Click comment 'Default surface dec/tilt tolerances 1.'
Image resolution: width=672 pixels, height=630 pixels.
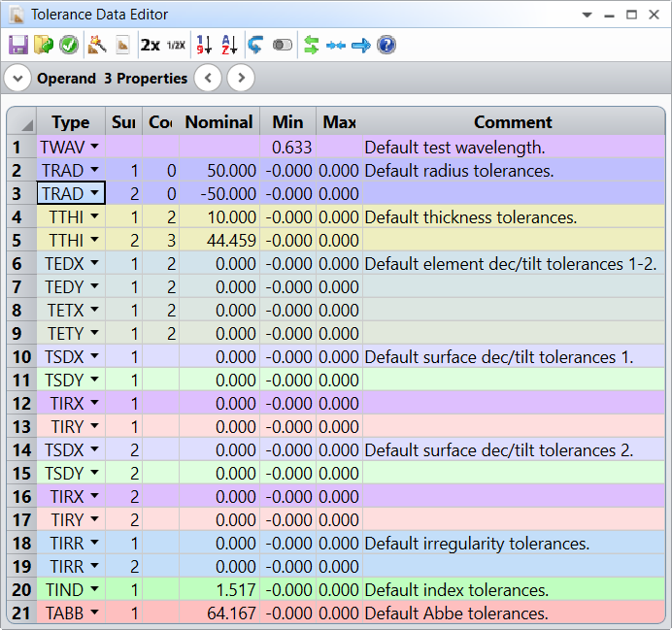(499, 357)
